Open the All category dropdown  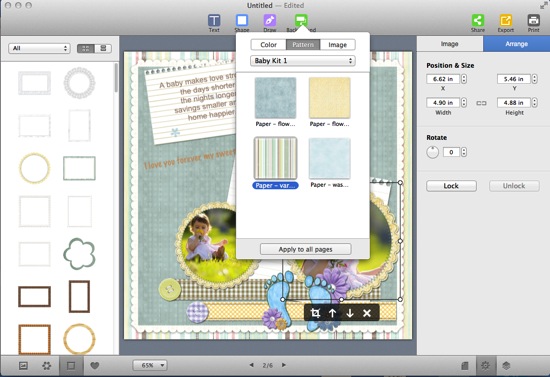[39, 48]
